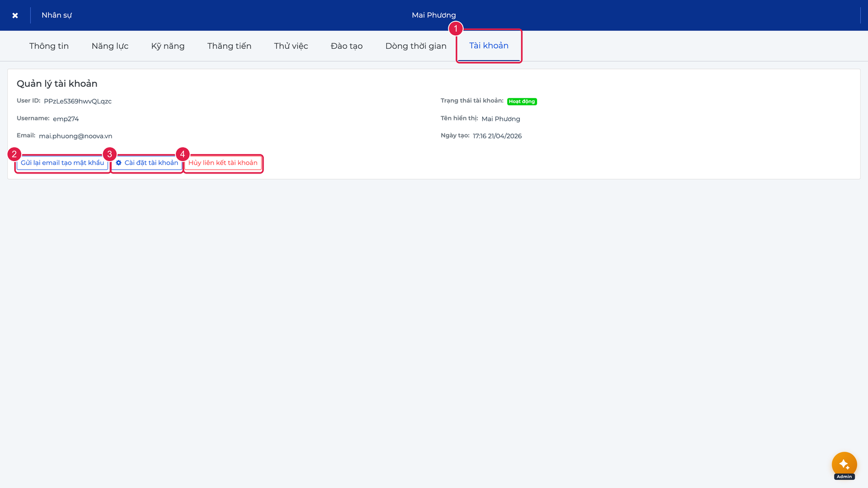Open the Admin AI assistant sparkle icon
The image size is (868, 488).
pos(844,465)
